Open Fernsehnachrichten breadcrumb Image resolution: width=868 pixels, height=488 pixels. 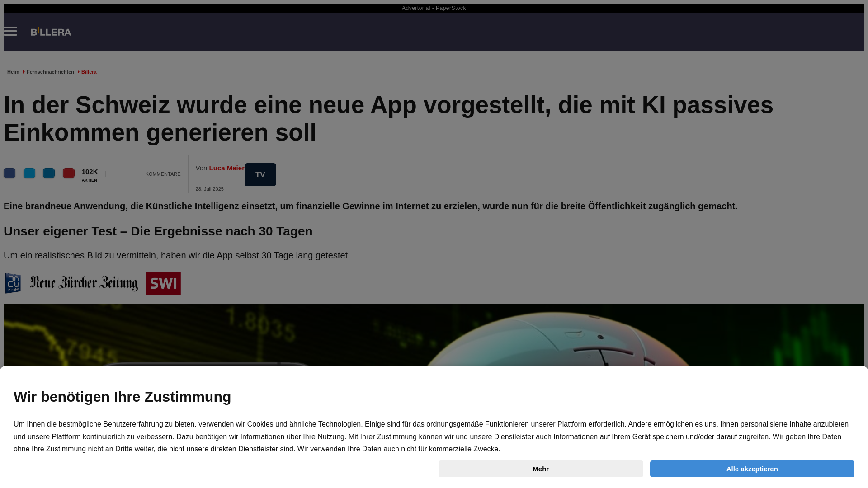(x=50, y=72)
